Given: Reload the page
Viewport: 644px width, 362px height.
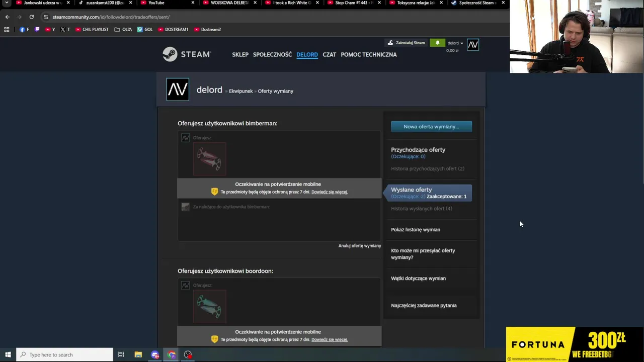Looking at the screenshot, I should [31, 17].
